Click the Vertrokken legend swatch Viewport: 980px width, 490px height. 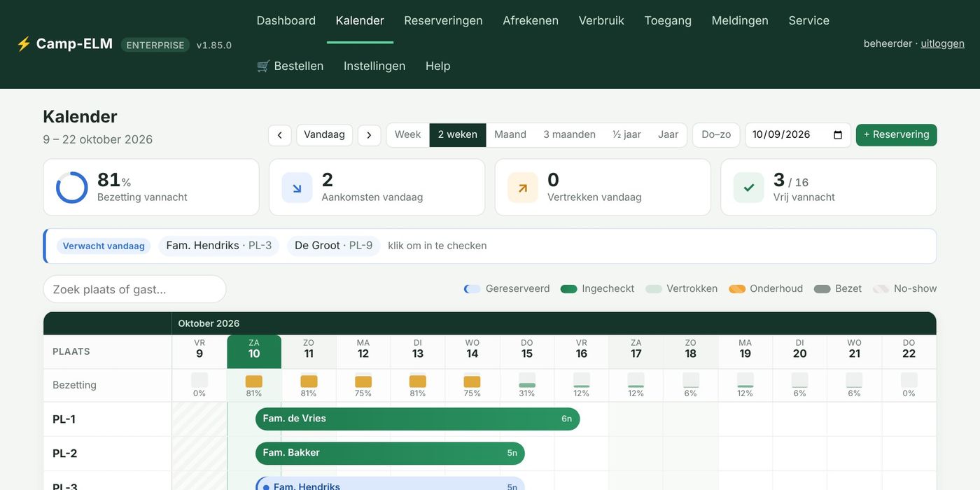point(654,289)
